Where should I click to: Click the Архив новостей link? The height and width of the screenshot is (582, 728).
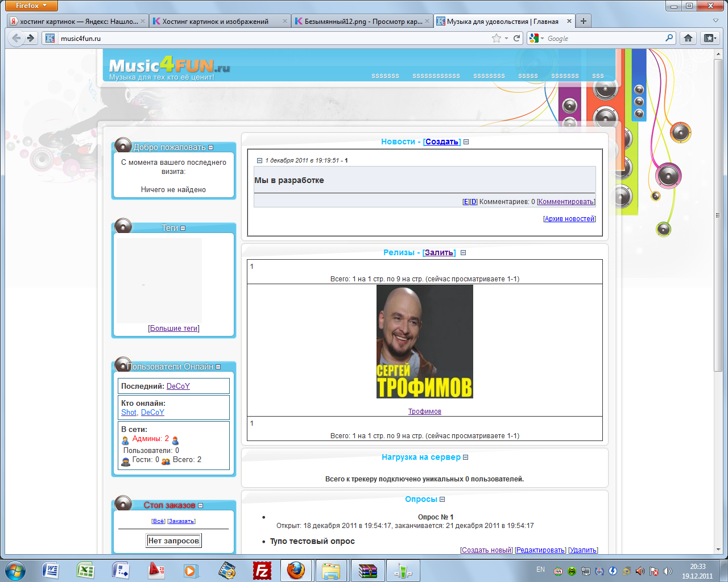click(569, 219)
